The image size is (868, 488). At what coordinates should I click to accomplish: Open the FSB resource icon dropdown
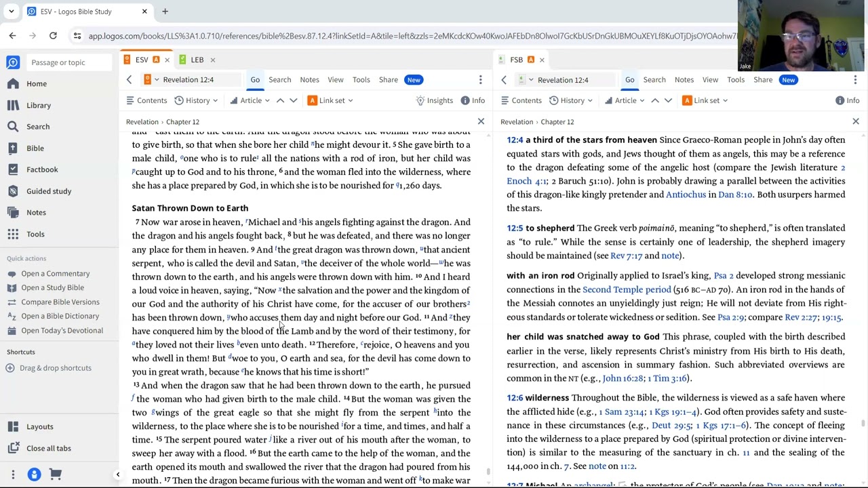pos(526,80)
